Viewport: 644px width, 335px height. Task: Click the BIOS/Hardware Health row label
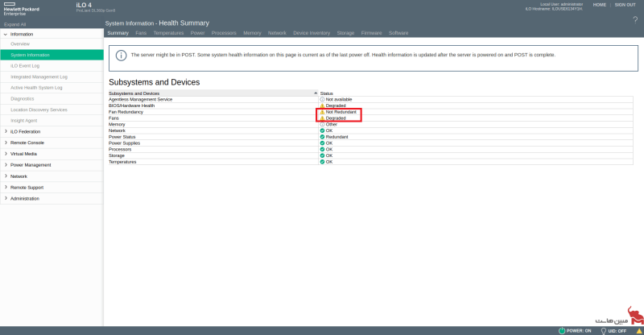click(x=131, y=105)
